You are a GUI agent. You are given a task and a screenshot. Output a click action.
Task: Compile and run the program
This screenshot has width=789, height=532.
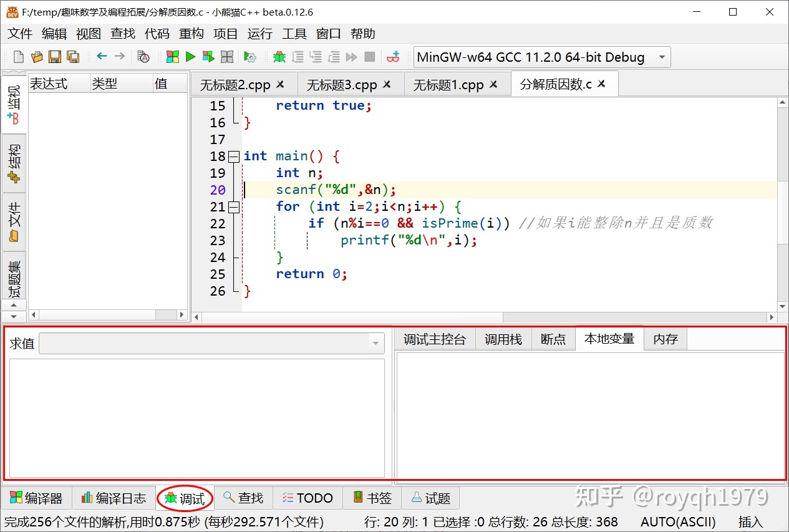tap(208, 57)
